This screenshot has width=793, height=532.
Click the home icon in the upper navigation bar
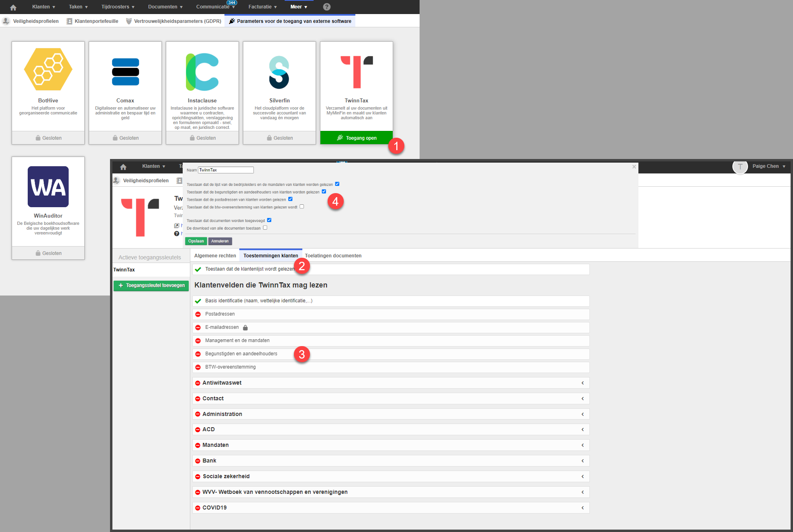tap(13, 7)
